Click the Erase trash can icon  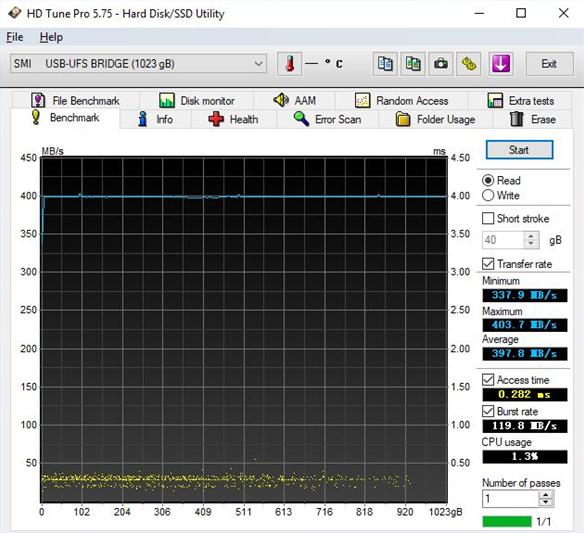(517, 119)
